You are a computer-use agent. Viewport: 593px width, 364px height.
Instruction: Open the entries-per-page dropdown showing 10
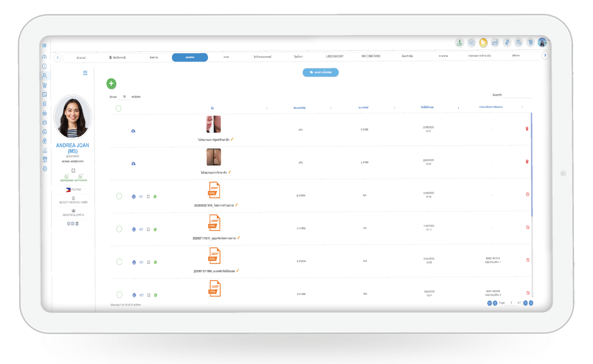click(124, 97)
